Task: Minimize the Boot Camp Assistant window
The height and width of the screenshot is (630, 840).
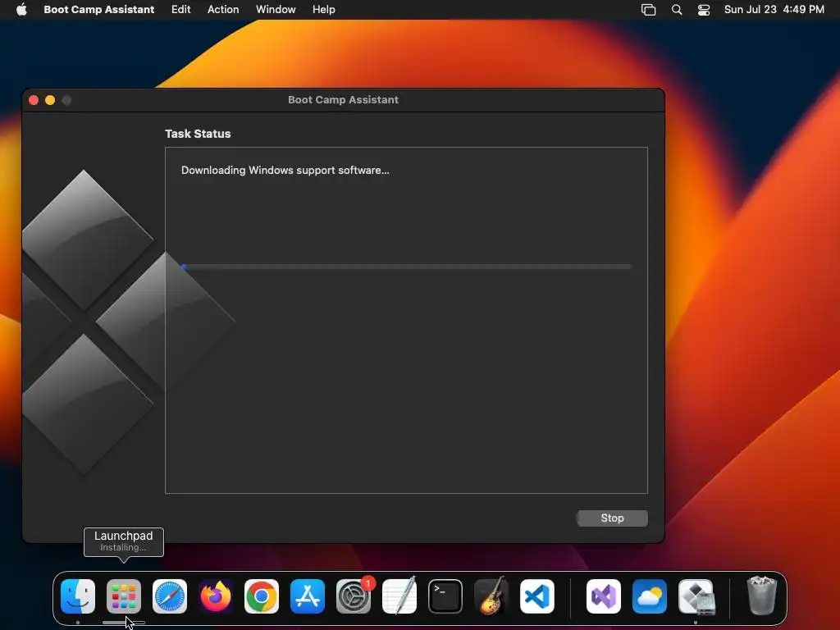Action: (50, 100)
